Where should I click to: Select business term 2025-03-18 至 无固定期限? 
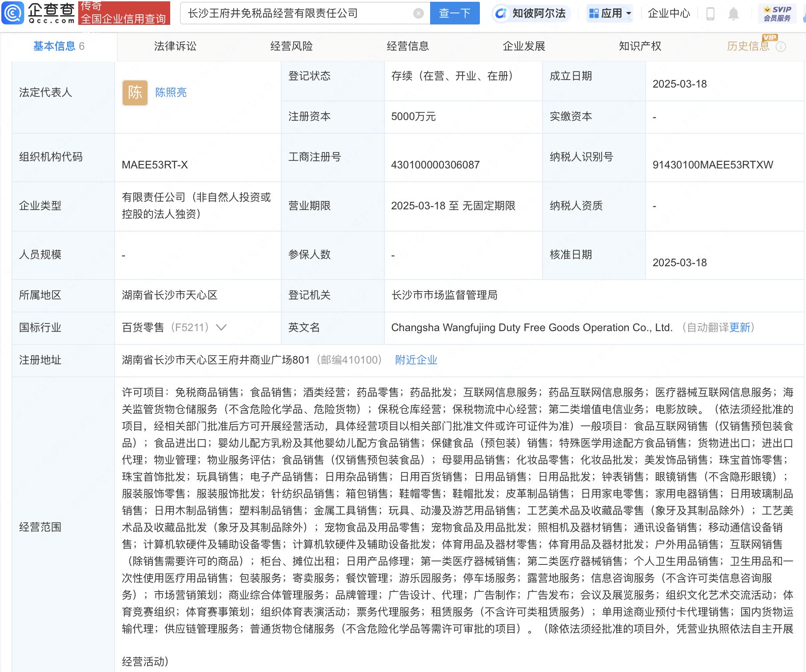(x=453, y=206)
